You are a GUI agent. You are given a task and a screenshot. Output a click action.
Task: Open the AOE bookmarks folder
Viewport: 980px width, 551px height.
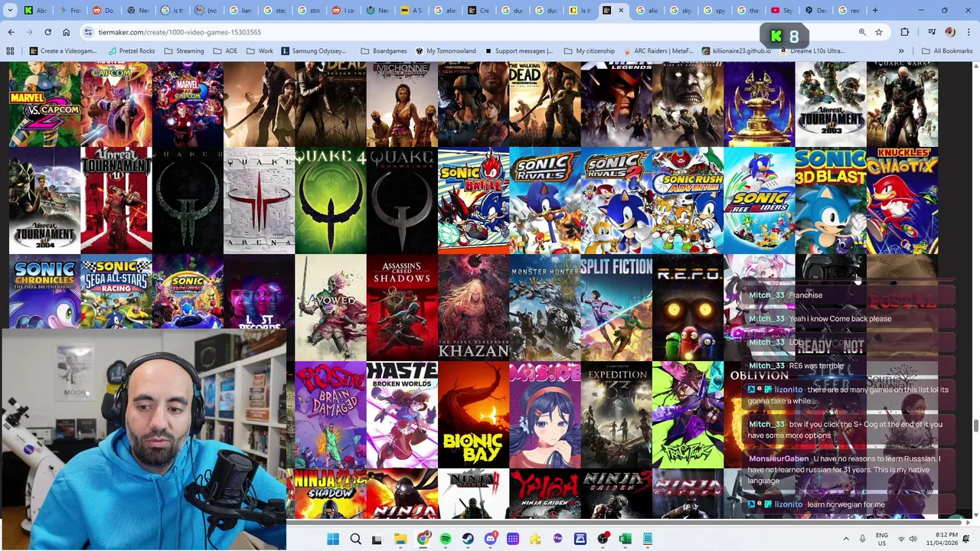coord(225,51)
